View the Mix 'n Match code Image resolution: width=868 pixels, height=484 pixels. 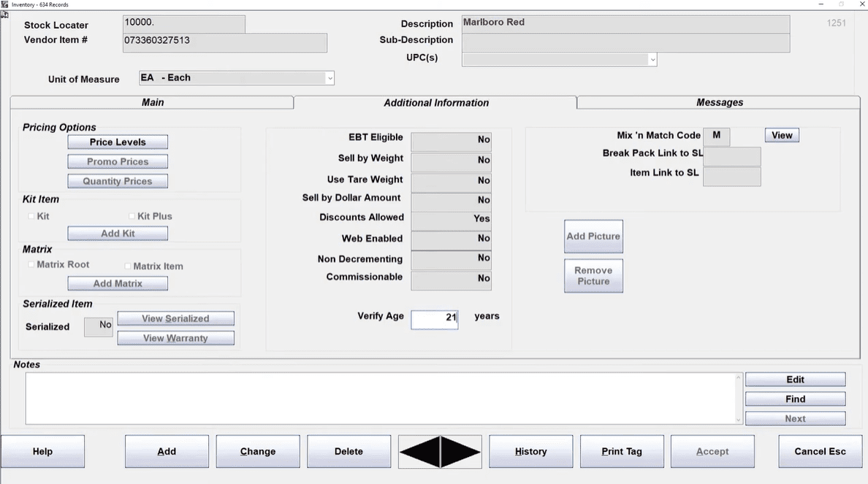tap(782, 135)
